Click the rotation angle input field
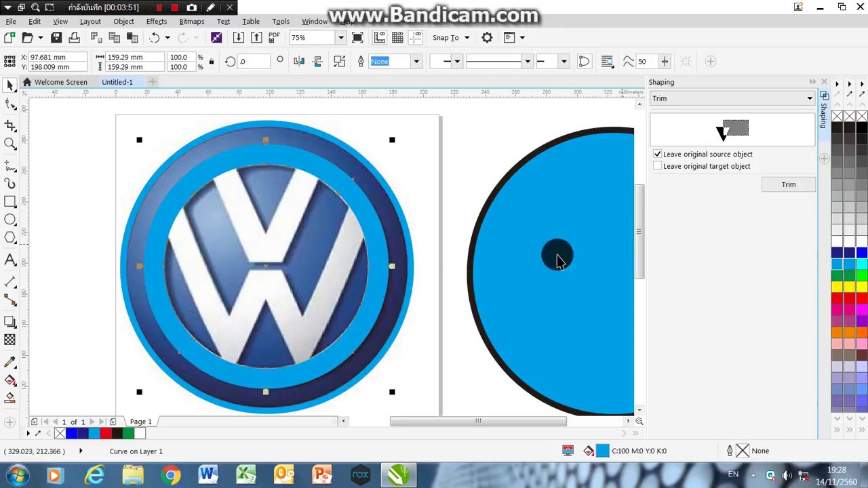The width and height of the screenshot is (868, 488). pyautogui.click(x=252, y=62)
